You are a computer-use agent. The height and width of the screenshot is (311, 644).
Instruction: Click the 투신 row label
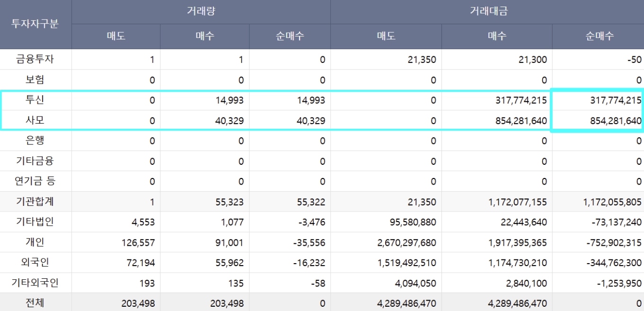35,100
